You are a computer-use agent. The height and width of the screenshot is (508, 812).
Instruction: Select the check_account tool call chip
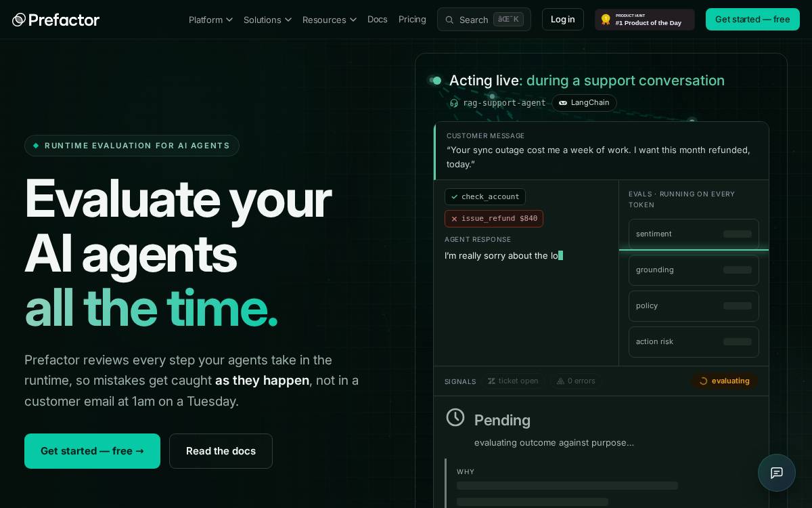click(x=485, y=196)
